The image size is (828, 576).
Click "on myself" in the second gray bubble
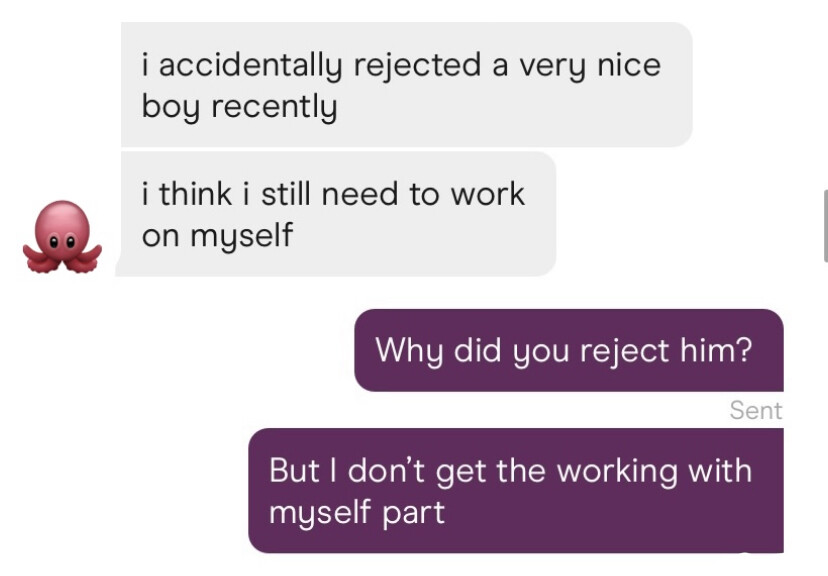click(x=217, y=235)
